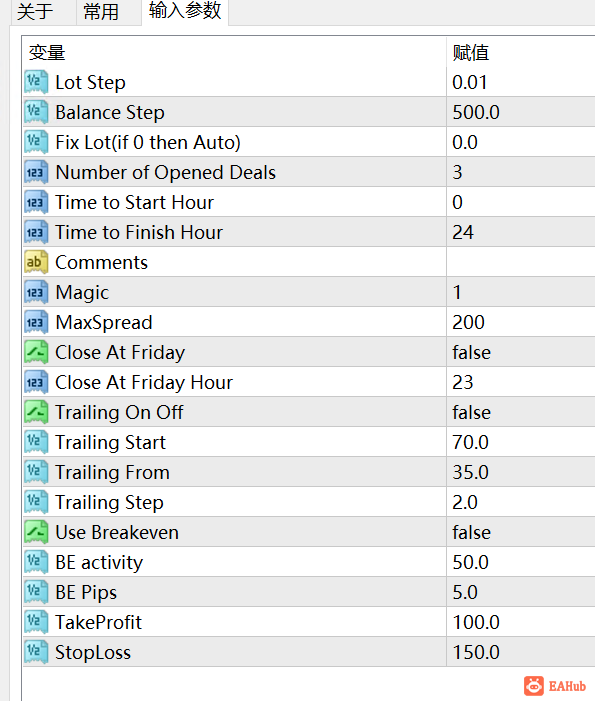Select the 输入参数 tab
The image size is (595, 701).
[x=185, y=11]
